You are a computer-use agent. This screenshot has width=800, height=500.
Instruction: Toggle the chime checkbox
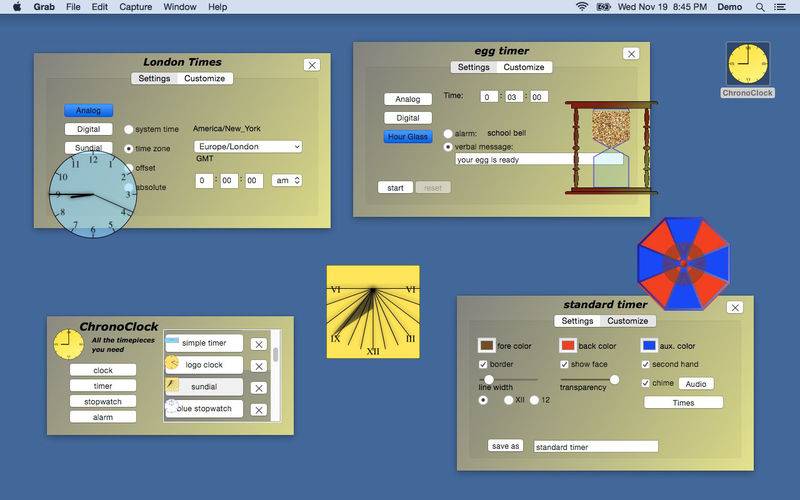(645, 383)
